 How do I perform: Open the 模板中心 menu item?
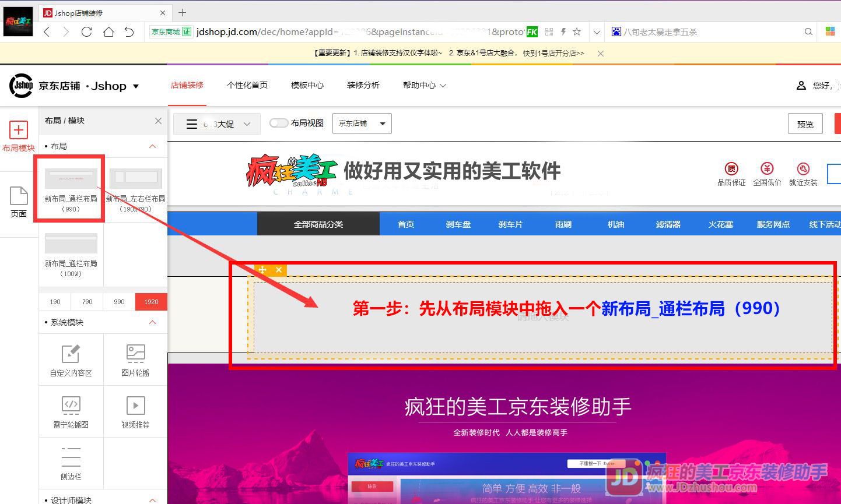pyautogui.click(x=307, y=85)
